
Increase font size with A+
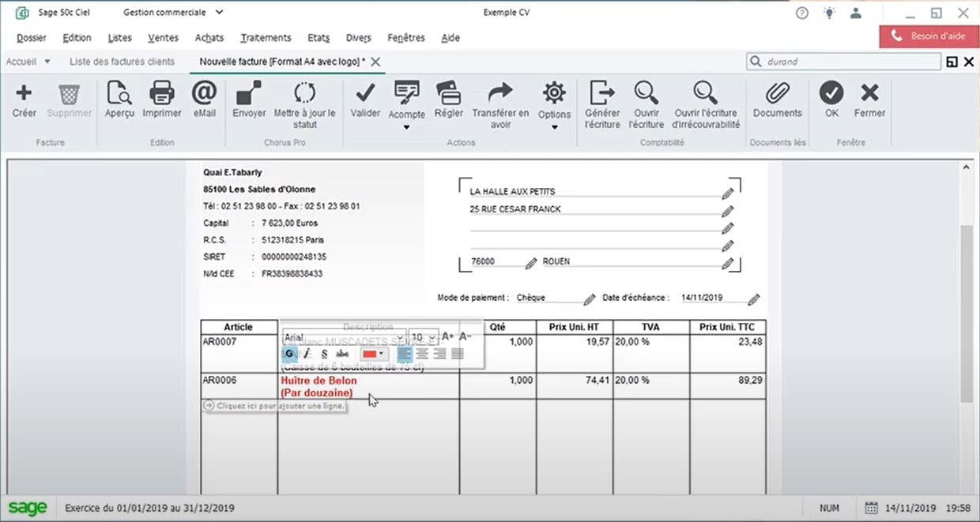tap(448, 336)
